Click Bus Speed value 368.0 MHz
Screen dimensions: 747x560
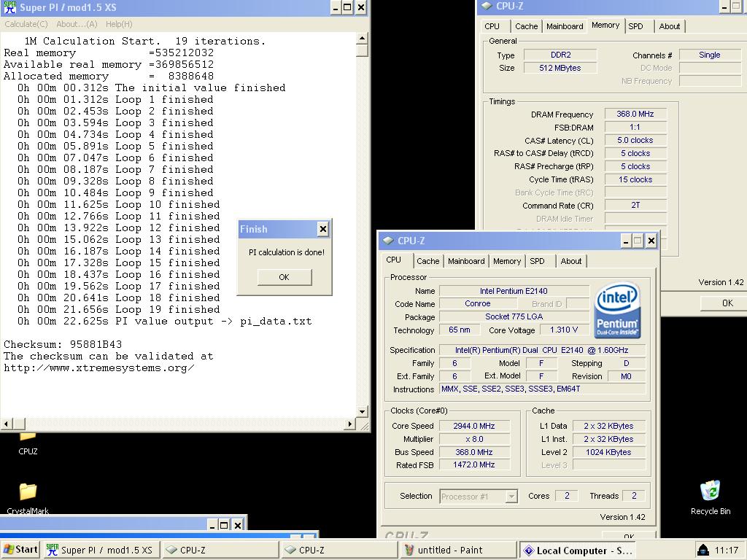tap(474, 452)
